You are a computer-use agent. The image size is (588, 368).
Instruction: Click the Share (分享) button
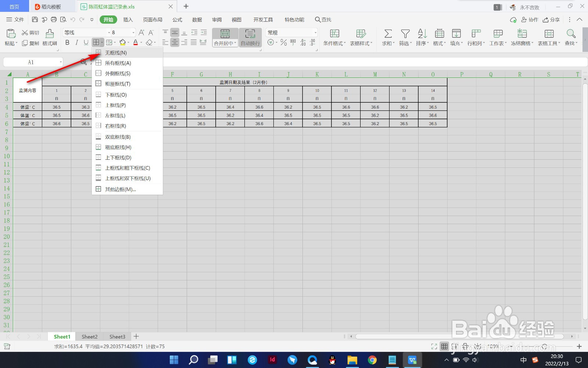pos(551,20)
